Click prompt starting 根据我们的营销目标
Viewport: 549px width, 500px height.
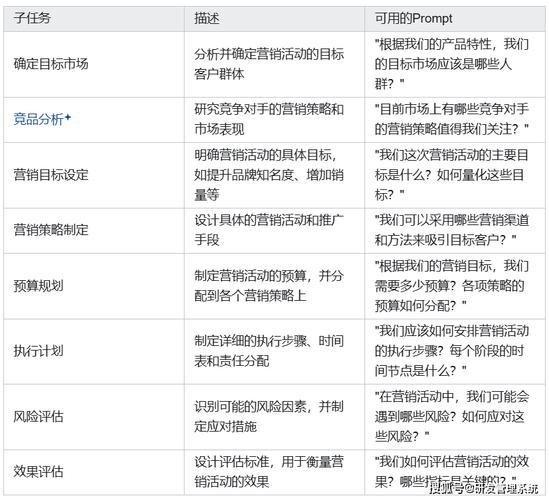[452, 286]
